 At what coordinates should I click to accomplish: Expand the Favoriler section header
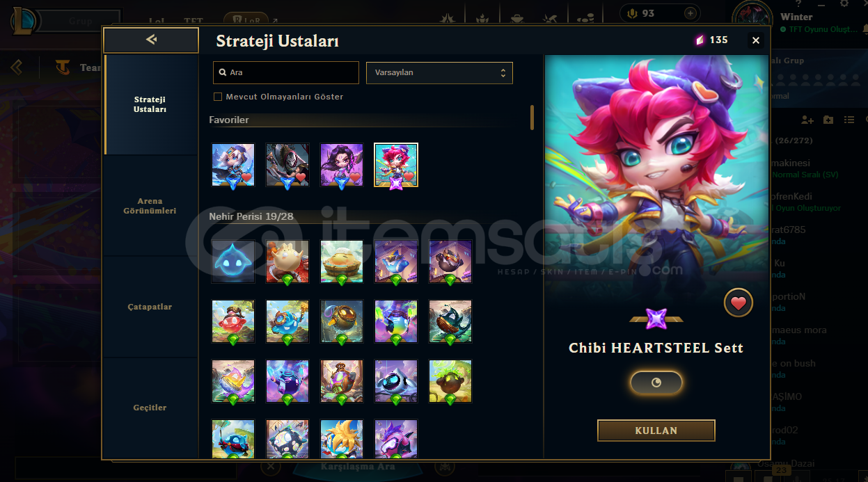tap(229, 120)
